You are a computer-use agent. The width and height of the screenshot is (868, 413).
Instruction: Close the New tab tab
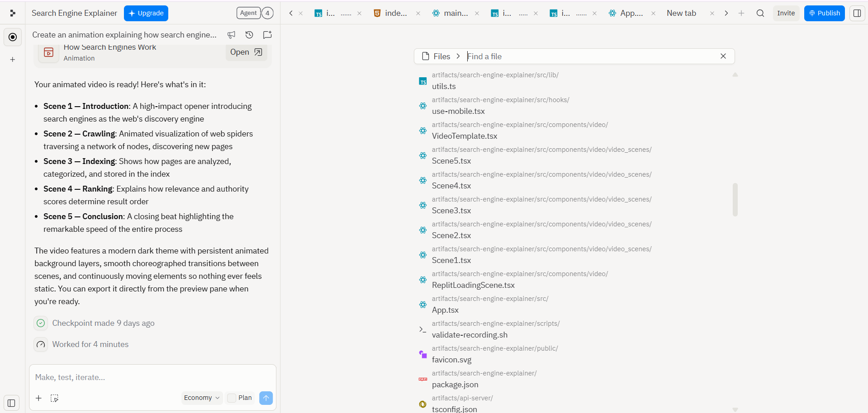(712, 14)
